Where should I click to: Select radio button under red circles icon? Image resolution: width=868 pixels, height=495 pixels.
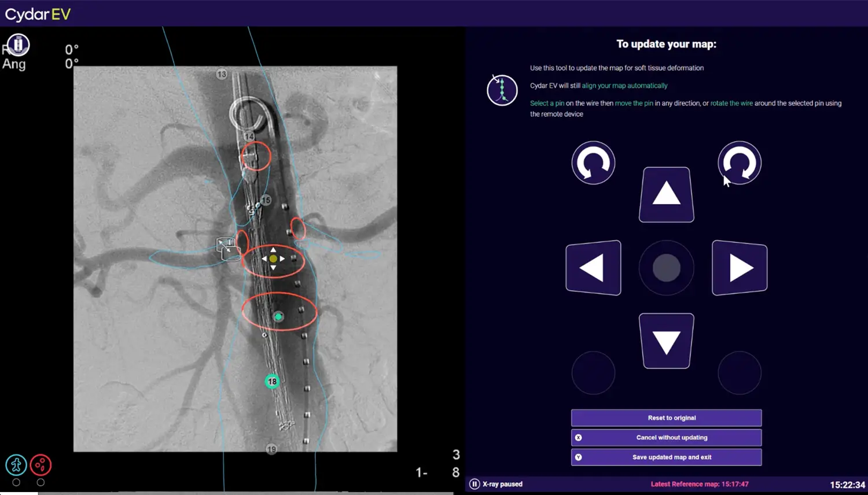tap(41, 482)
